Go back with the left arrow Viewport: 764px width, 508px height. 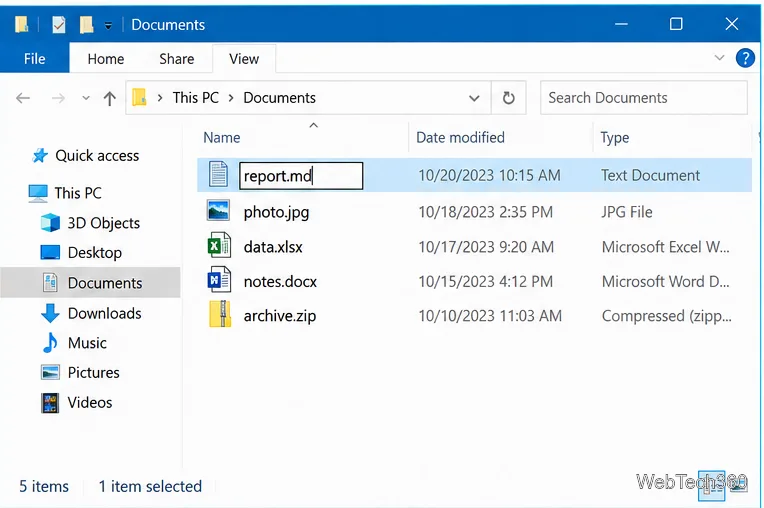click(x=23, y=98)
